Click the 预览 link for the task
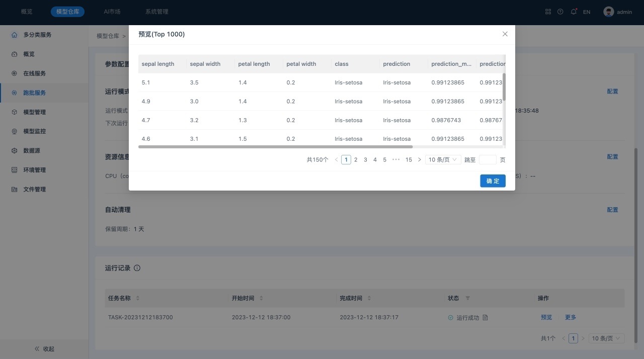 (546, 317)
